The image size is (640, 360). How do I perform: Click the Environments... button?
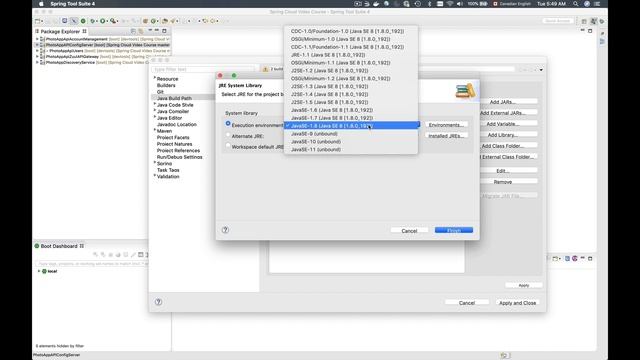[x=446, y=125]
